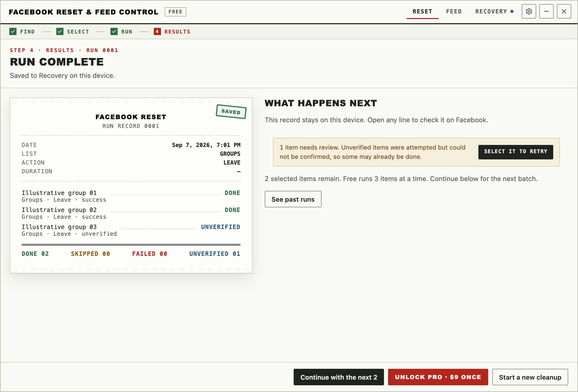The height and width of the screenshot is (392, 578).
Task: Click the WHAT HAPPENS NEXT heading
Action: [x=321, y=103]
